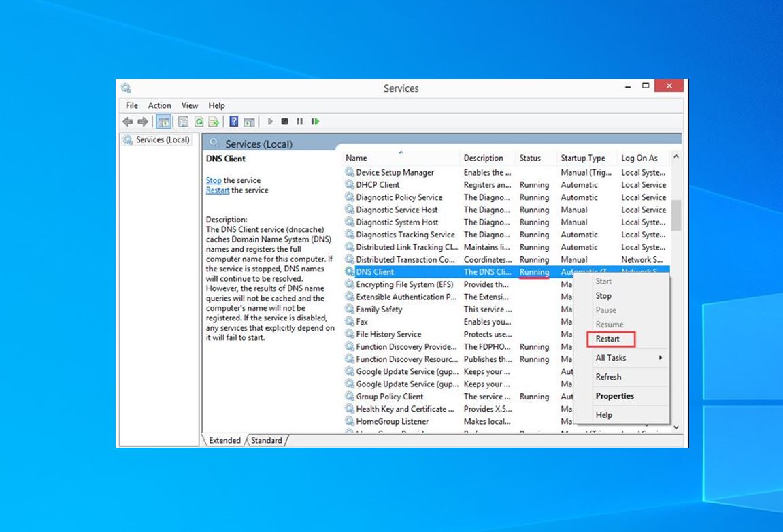
Task: Click the Stop Service toolbar icon
Action: point(285,122)
